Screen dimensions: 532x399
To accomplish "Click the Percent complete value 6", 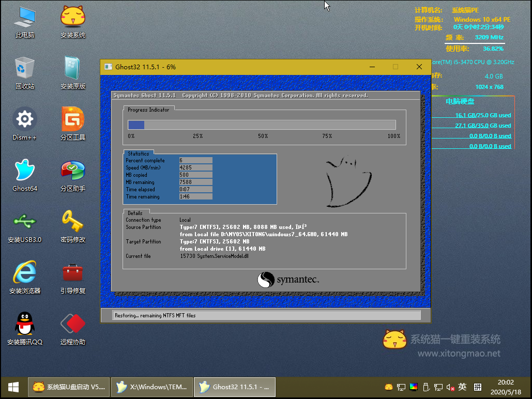I will [x=196, y=161].
